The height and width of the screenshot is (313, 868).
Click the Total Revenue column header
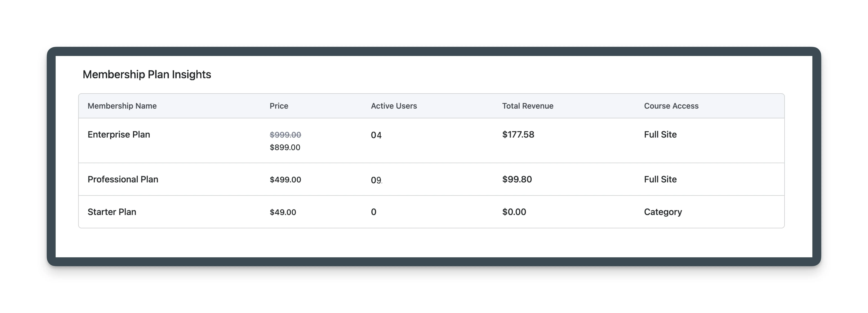click(x=528, y=106)
